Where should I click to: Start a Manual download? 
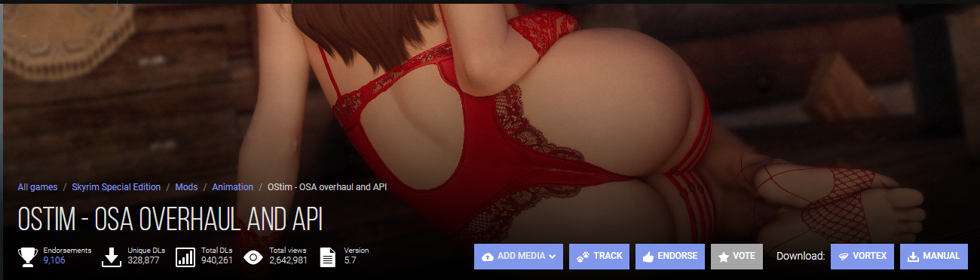[x=934, y=257]
